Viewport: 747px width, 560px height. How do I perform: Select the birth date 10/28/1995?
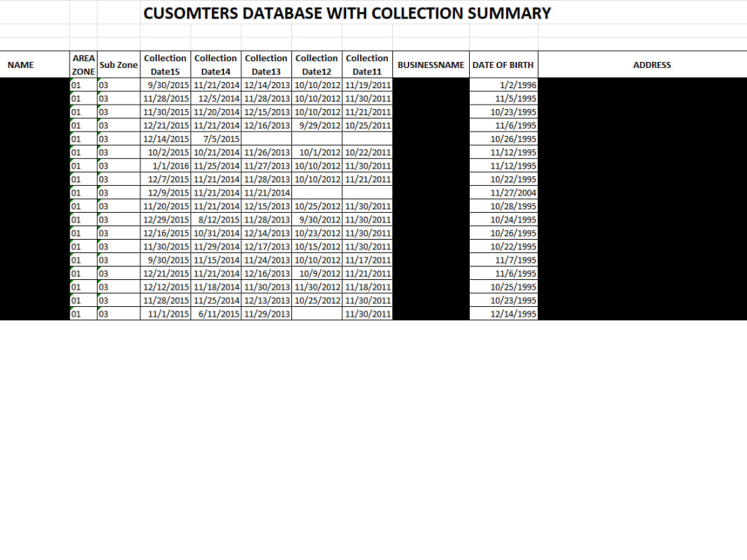point(503,206)
